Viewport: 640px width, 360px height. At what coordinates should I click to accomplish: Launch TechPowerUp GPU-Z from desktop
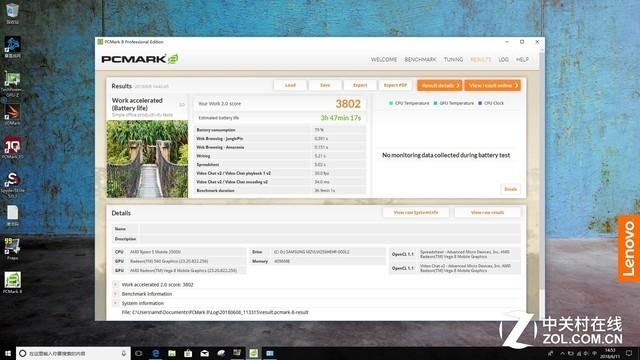pyautogui.click(x=12, y=83)
